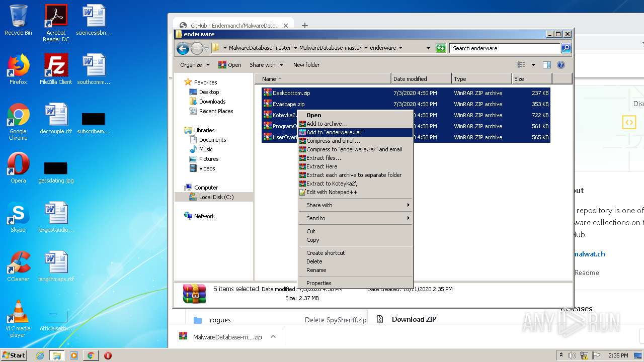
Task: Click Internet Explorer in the taskbar
Action: 40,355
